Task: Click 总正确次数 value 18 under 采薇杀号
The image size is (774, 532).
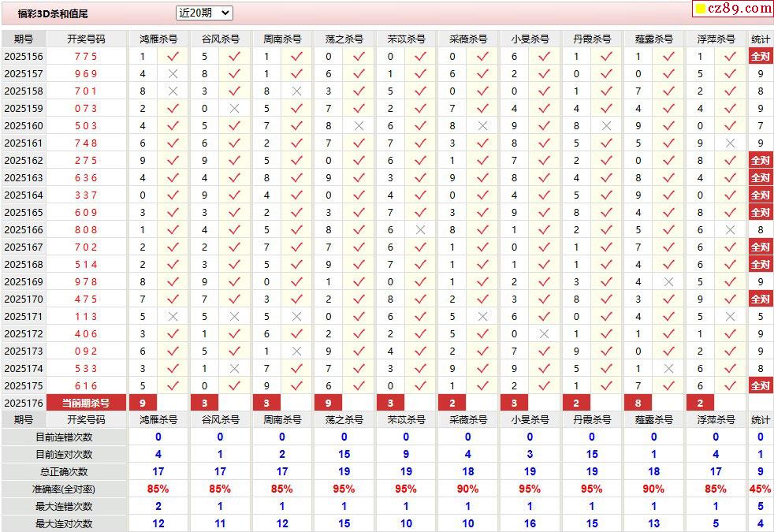Action: coord(467,472)
